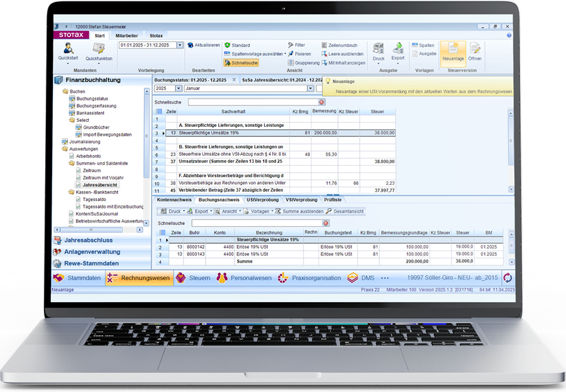The height and width of the screenshot is (392, 566).
Task: Click the lower Schnellsuche input field
Action: [x=257, y=223]
